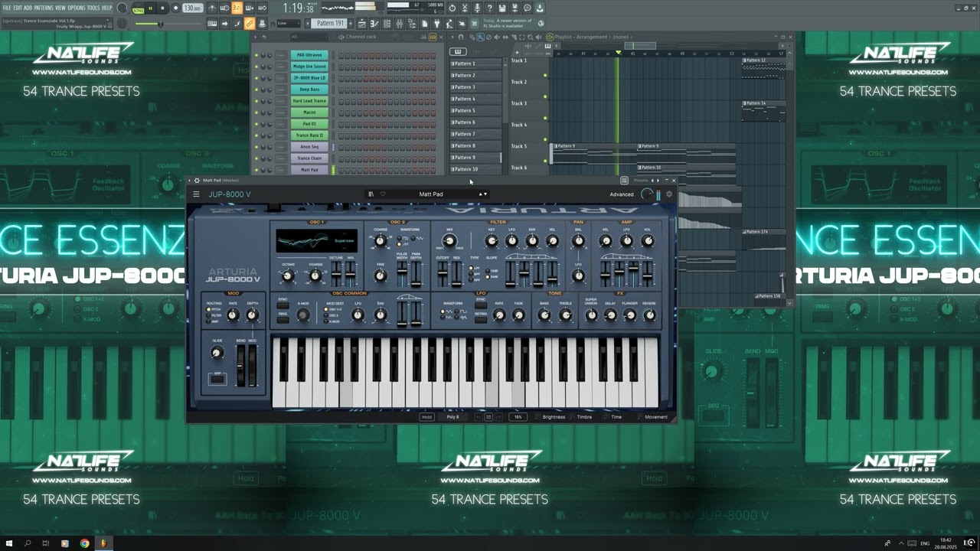Select the playlist Draw pencil tool
The image size is (980, 551).
tap(472, 37)
